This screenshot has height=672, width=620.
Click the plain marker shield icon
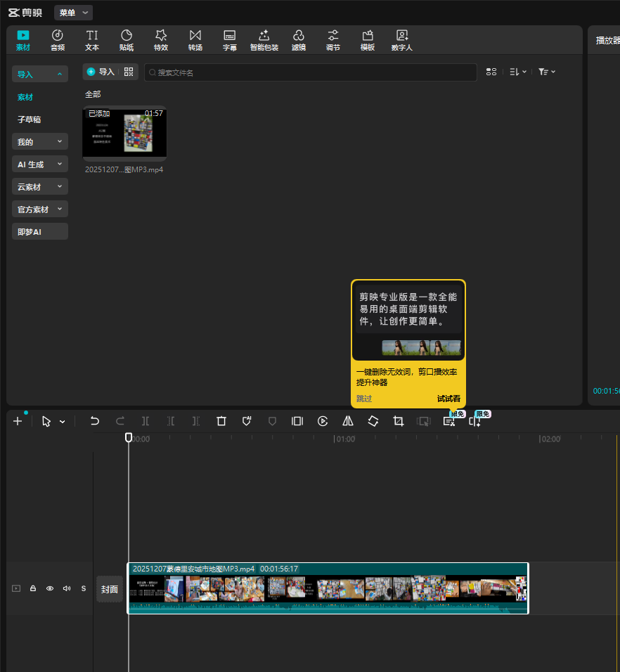pyautogui.click(x=272, y=421)
